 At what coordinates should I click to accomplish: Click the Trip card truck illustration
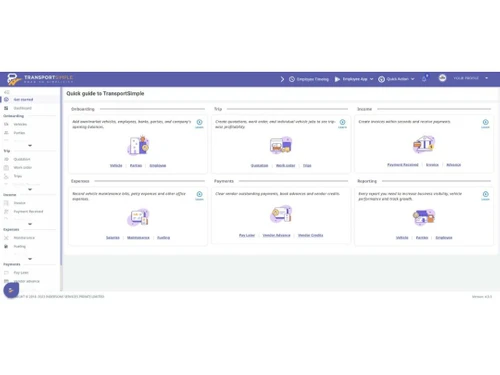pyautogui.click(x=281, y=145)
